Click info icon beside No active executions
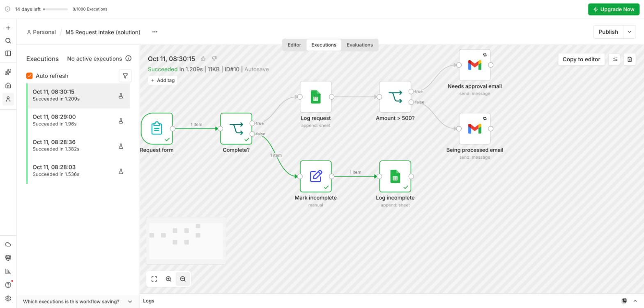This screenshot has width=644, height=308. [129, 58]
